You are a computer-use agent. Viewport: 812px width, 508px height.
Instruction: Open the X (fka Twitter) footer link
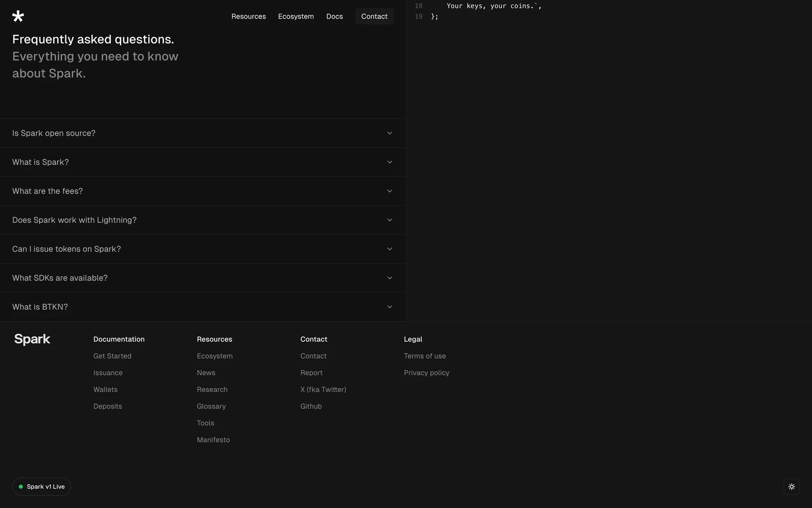[x=323, y=390]
